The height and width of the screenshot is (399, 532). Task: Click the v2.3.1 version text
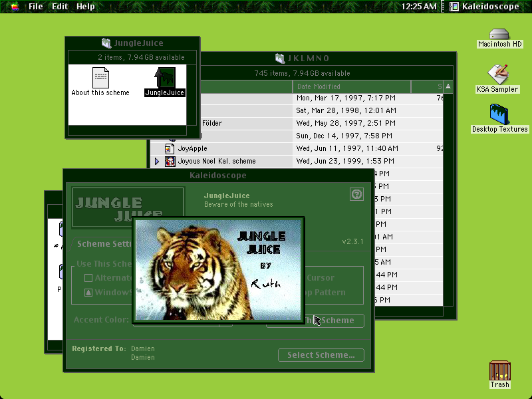352,241
